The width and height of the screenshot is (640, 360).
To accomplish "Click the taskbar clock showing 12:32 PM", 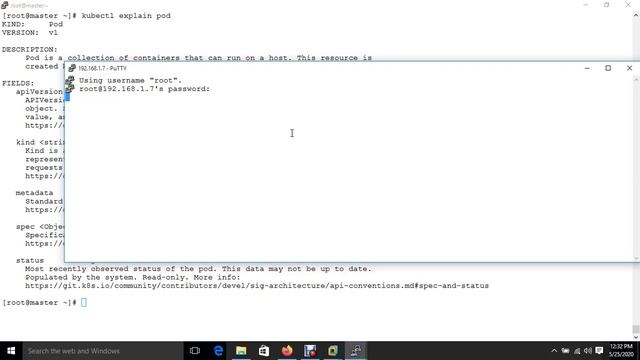I will (x=621, y=350).
